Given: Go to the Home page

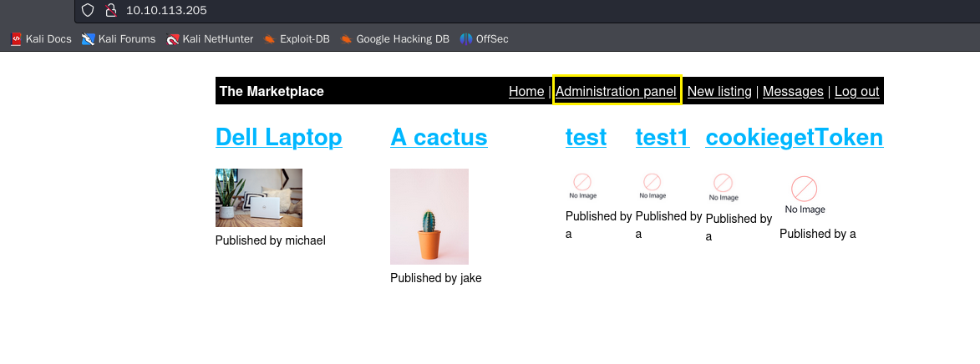Looking at the screenshot, I should click(x=526, y=91).
